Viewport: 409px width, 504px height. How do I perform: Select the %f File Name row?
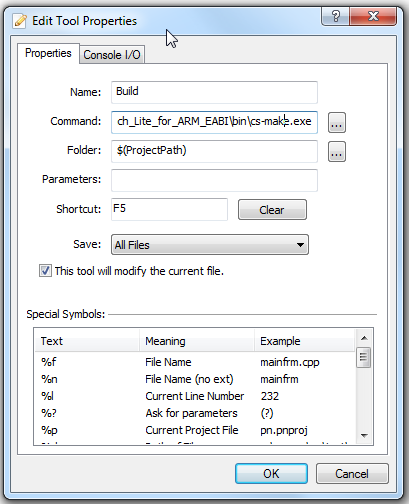pyautogui.click(x=195, y=362)
